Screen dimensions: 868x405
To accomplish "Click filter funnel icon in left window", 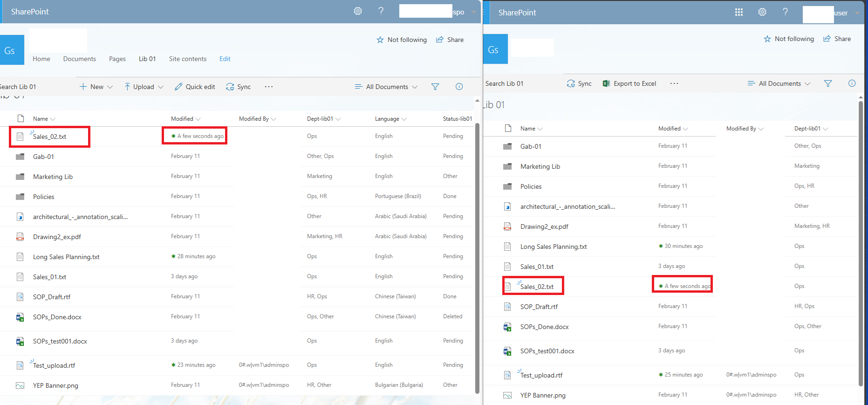I will coord(435,87).
